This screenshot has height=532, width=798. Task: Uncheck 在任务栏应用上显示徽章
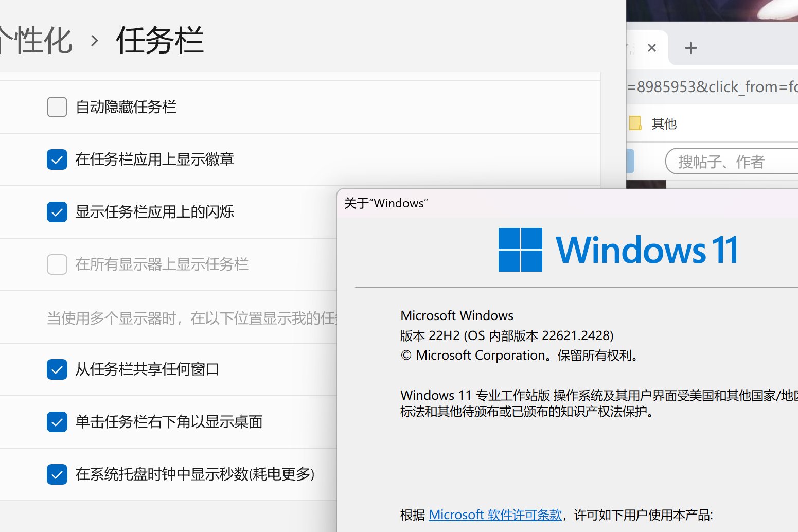click(57, 159)
